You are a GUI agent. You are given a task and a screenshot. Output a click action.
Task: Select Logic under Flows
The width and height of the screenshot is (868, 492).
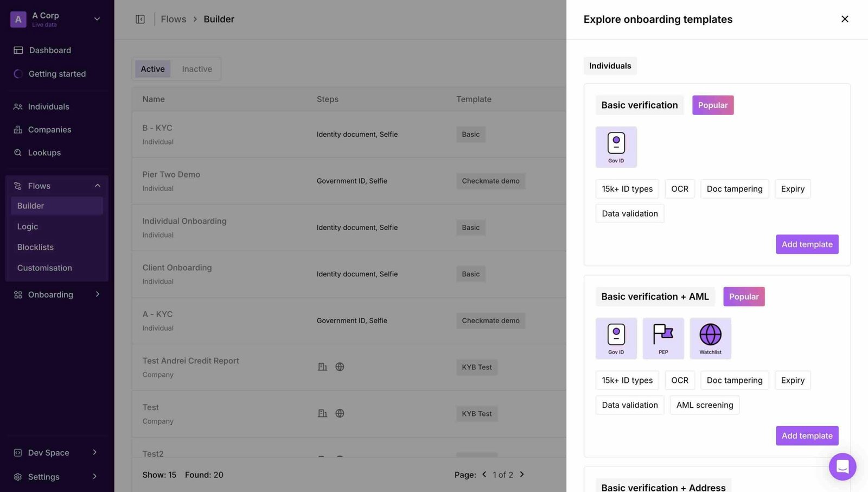27,226
